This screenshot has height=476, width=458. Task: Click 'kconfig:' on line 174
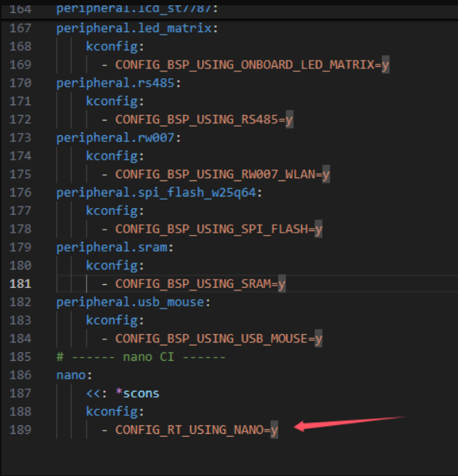click(x=114, y=156)
